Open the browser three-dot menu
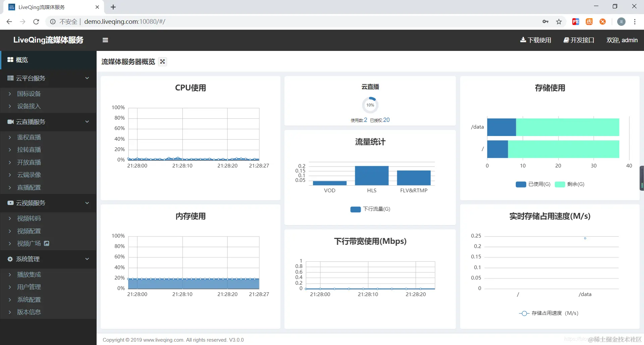644x345 pixels. pos(635,22)
